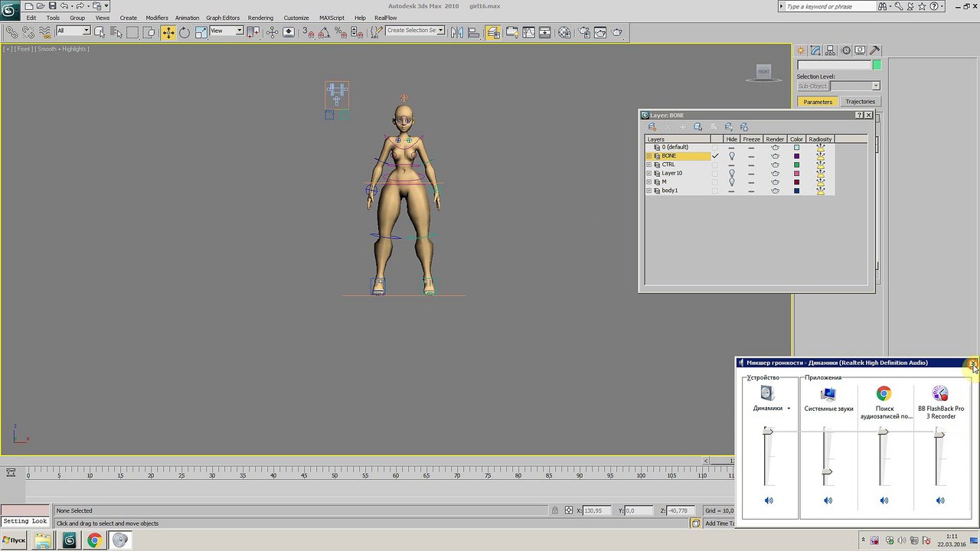Toggle Hide lightbulb for BONE layer
Image resolution: width=980 pixels, height=551 pixels.
(x=731, y=156)
